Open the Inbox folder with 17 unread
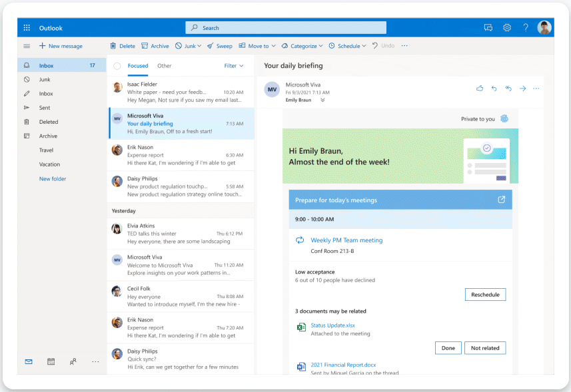The image size is (571, 392). point(62,65)
